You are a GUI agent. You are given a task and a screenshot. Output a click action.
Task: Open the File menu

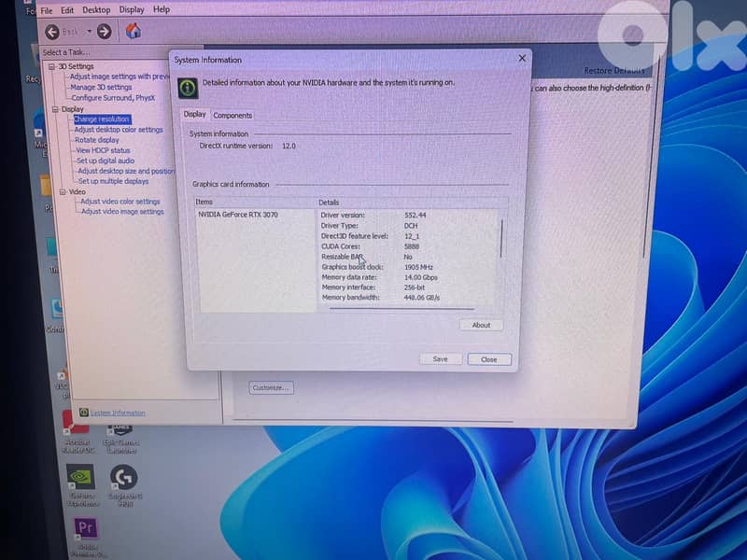click(x=47, y=10)
